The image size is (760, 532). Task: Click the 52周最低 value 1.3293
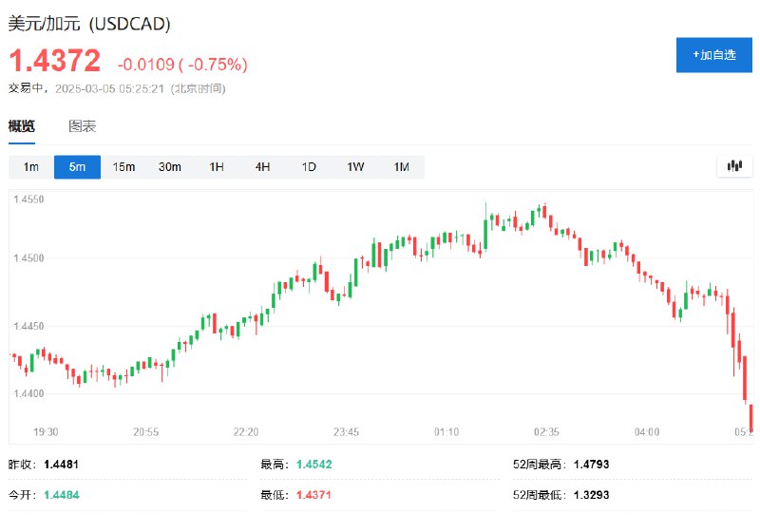591,495
